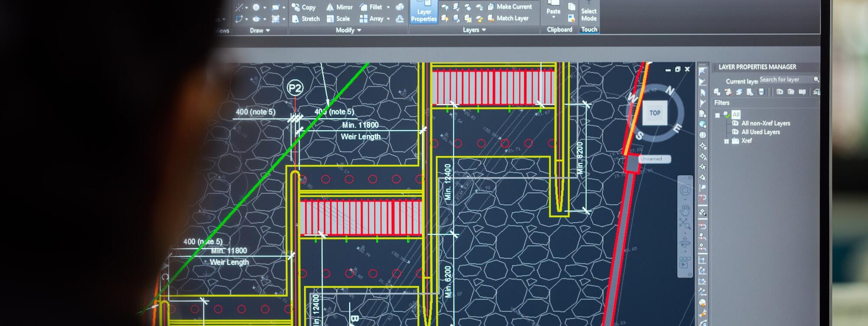Select All Used Layers filter

pyautogui.click(x=760, y=132)
